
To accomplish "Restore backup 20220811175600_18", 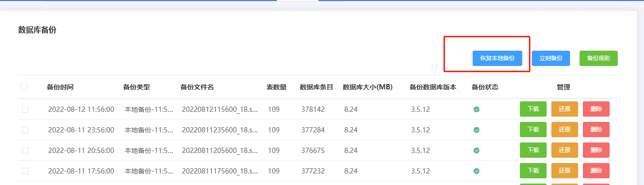I will (565, 171).
